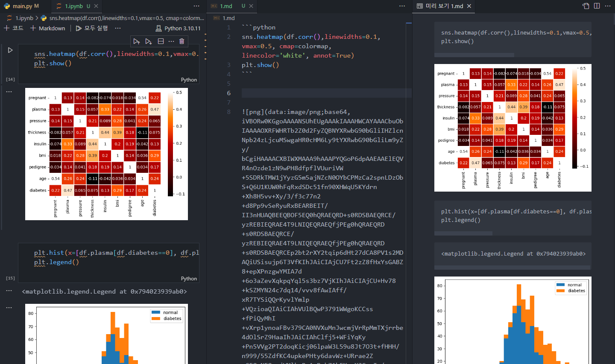Click the matplotlib.legend.Legend output text in notebook

pyautogui.click(x=105, y=291)
